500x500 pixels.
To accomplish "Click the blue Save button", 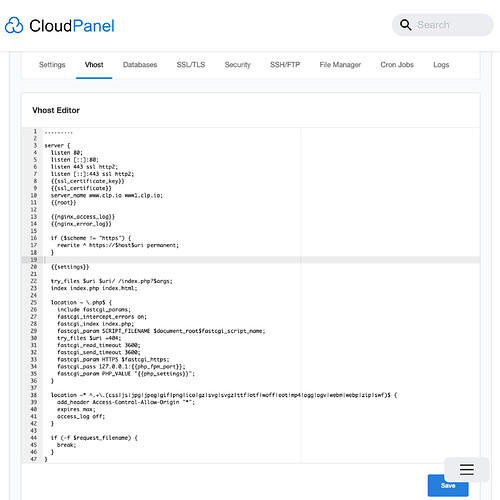I will click(448, 485).
